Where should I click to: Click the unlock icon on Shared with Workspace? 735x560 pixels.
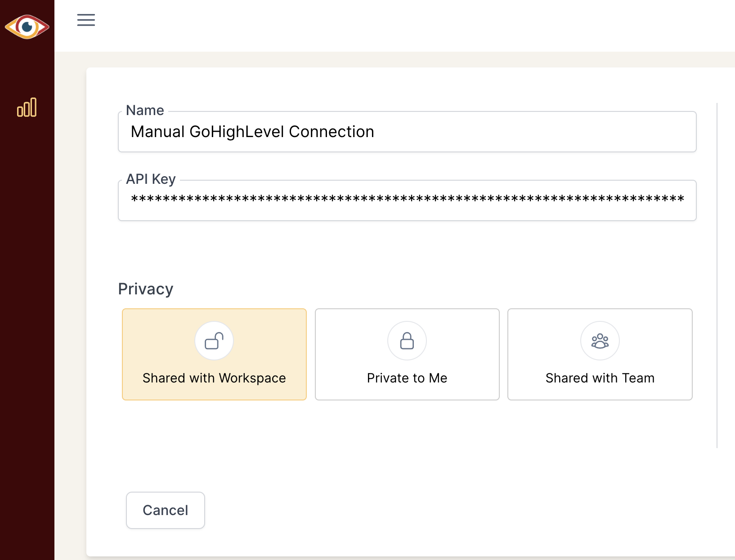(214, 341)
